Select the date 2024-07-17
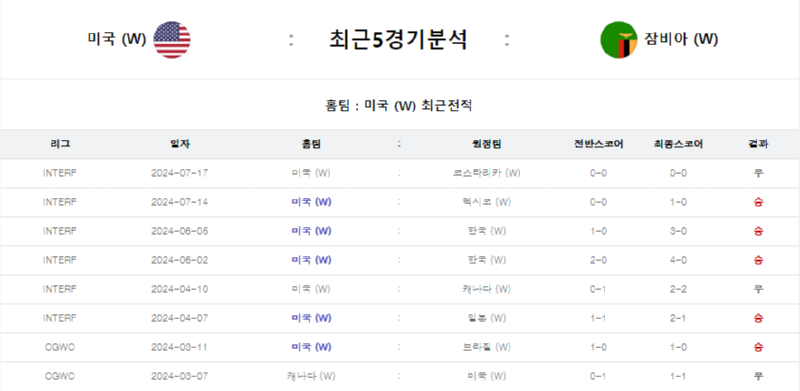 (x=180, y=173)
